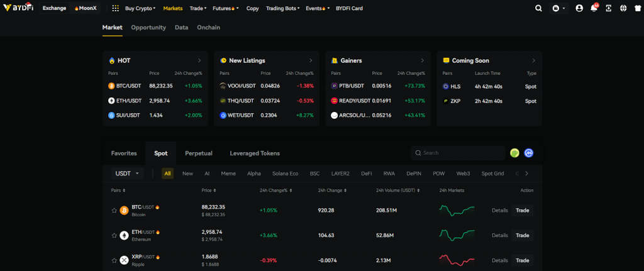Expand the wallet assets dropdown
Image resolution: width=644 pixels, height=271 pixels.
[x=558, y=9]
